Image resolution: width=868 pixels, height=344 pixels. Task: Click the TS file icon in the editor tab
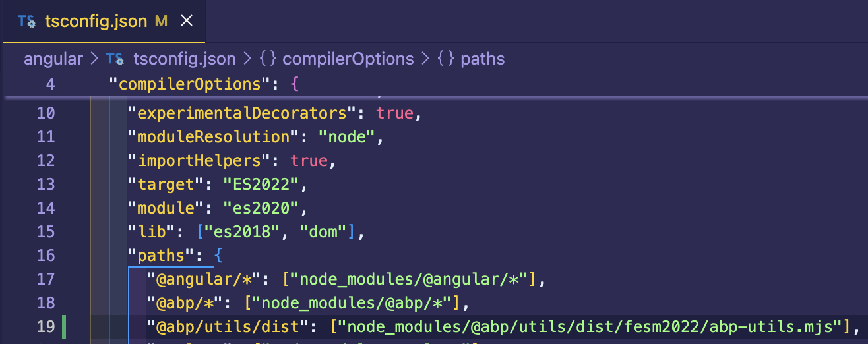[26, 21]
